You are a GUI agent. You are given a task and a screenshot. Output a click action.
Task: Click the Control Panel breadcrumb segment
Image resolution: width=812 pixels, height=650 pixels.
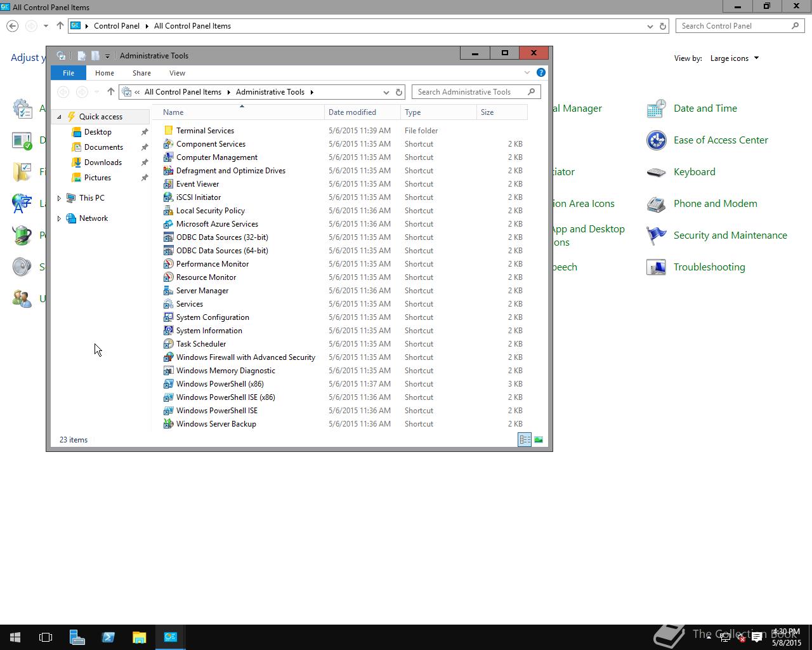coord(116,26)
